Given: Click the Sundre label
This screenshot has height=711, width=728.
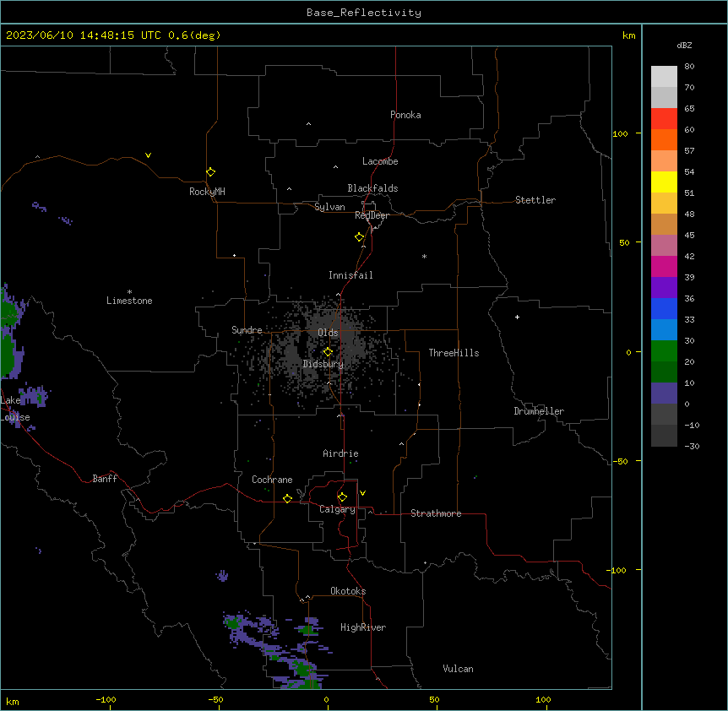Looking at the screenshot, I should (247, 330).
